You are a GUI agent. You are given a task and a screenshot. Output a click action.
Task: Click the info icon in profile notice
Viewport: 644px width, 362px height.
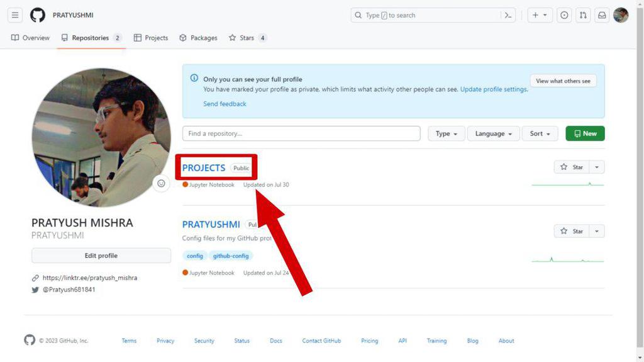click(x=194, y=77)
